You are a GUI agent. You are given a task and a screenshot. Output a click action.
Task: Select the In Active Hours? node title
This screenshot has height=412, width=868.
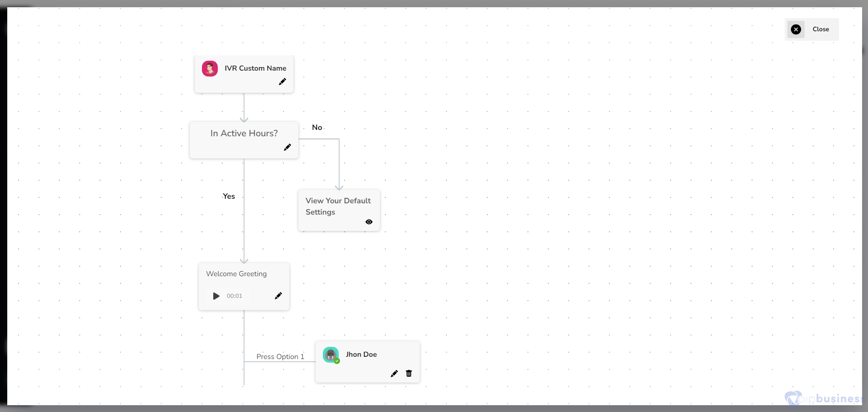[x=244, y=133]
